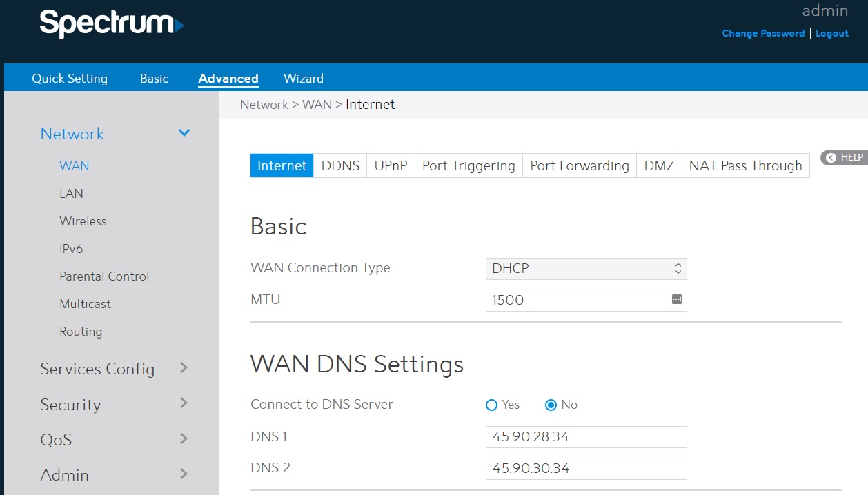The width and height of the screenshot is (868, 495).
Task: Go to the Quick Setting menu
Action: coord(70,79)
